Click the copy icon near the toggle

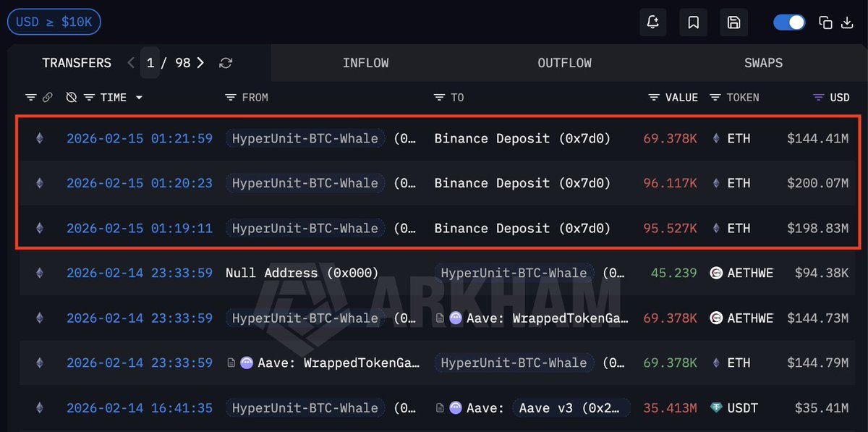point(825,22)
